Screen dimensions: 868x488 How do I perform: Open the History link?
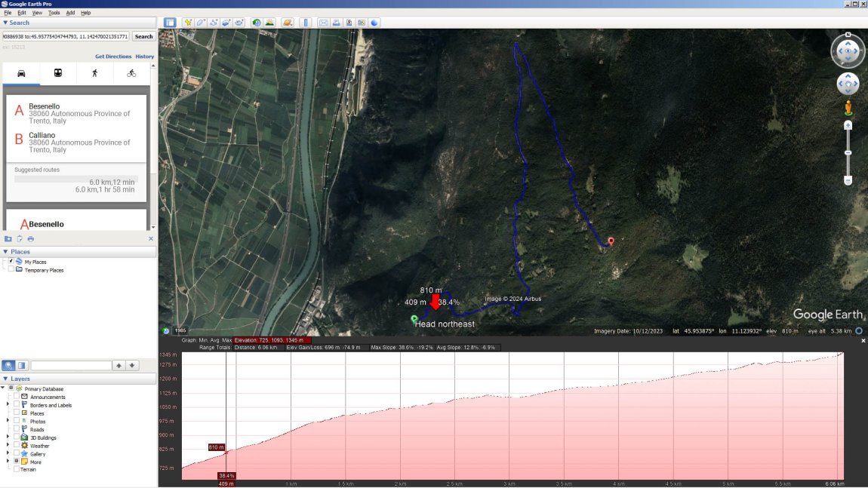pos(144,57)
